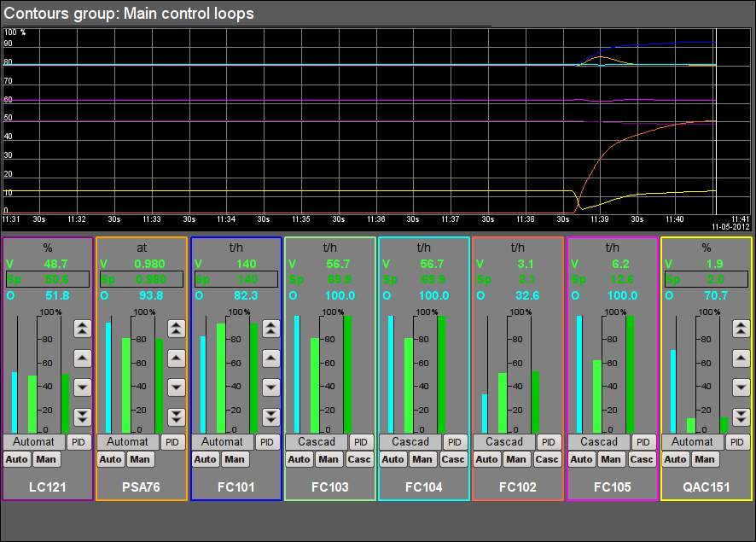Set QAC151 to Man mode
This screenshot has width=756, height=542.
pos(706,459)
